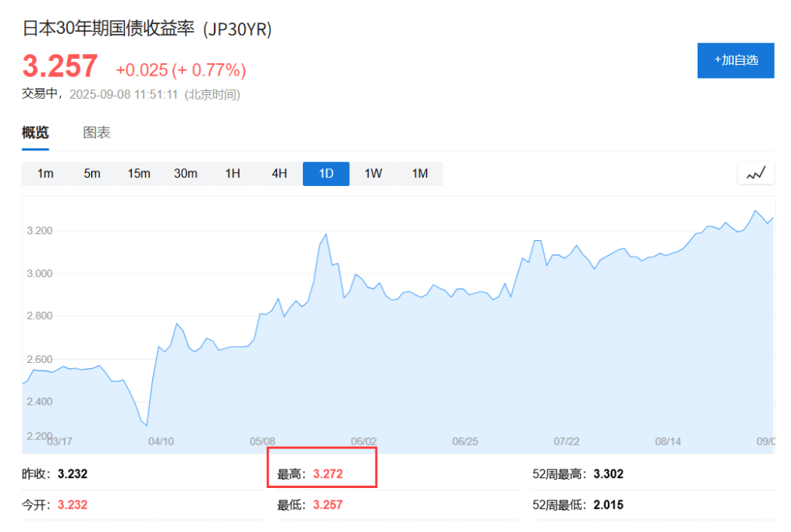Select the 5m timeframe

(x=92, y=174)
